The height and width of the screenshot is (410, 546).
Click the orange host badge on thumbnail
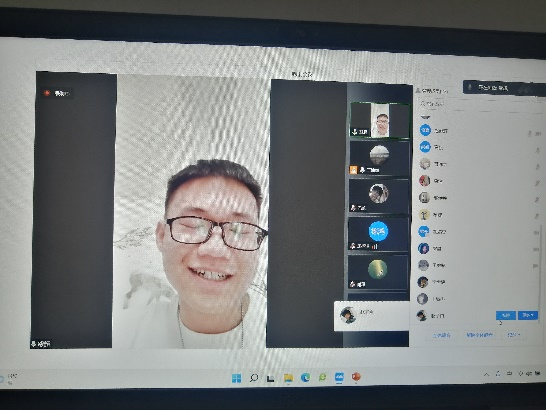(x=353, y=170)
